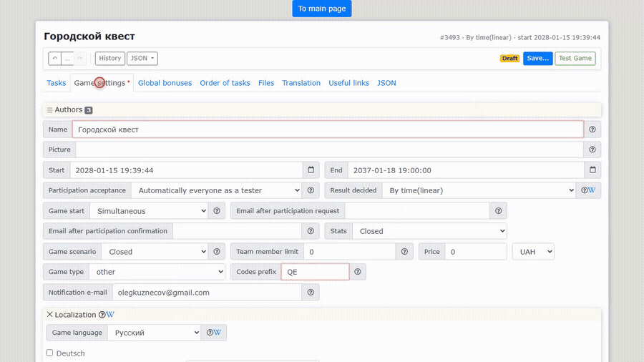Open Result decided dropdown
Viewport: 644px width, 362px height.
click(x=479, y=190)
